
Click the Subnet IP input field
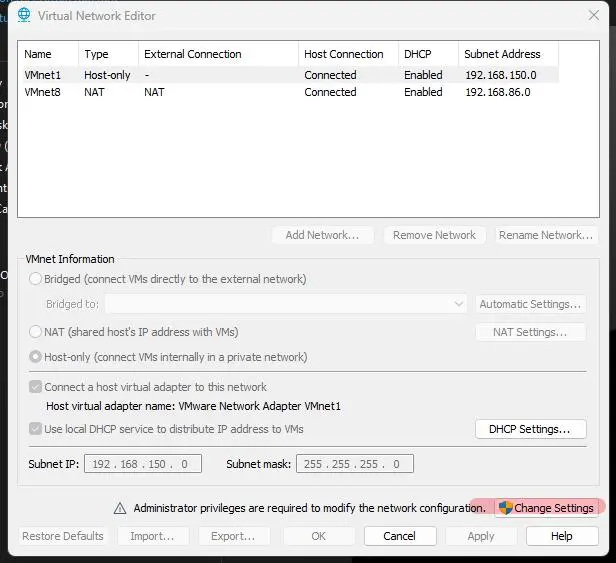pos(143,464)
